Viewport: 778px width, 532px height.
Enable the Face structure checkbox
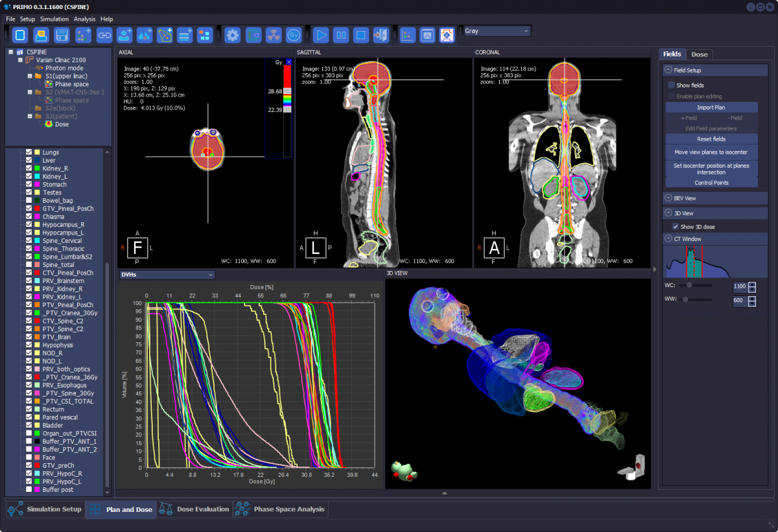tap(29, 457)
